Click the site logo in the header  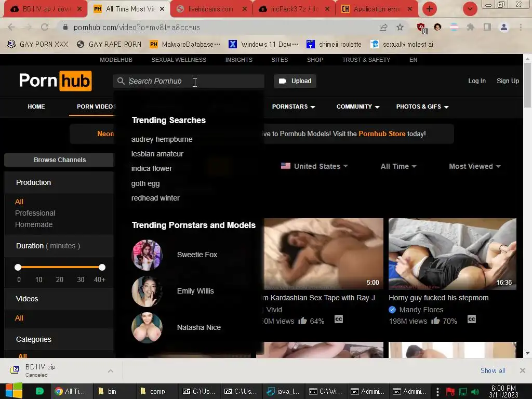[x=55, y=81]
